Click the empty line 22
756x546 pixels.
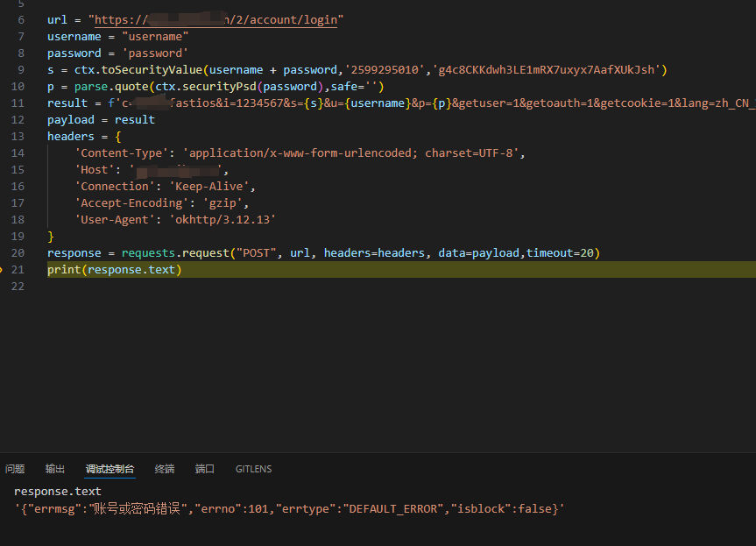(x=401, y=286)
